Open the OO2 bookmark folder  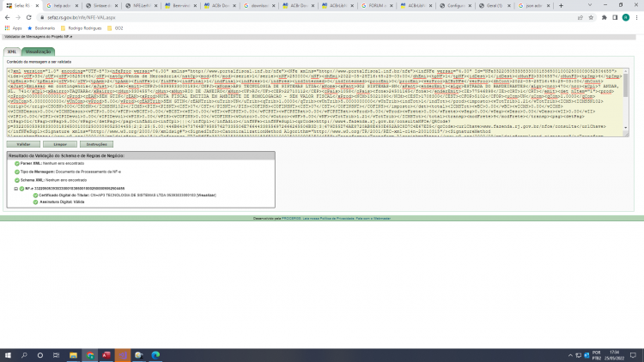tap(115, 28)
